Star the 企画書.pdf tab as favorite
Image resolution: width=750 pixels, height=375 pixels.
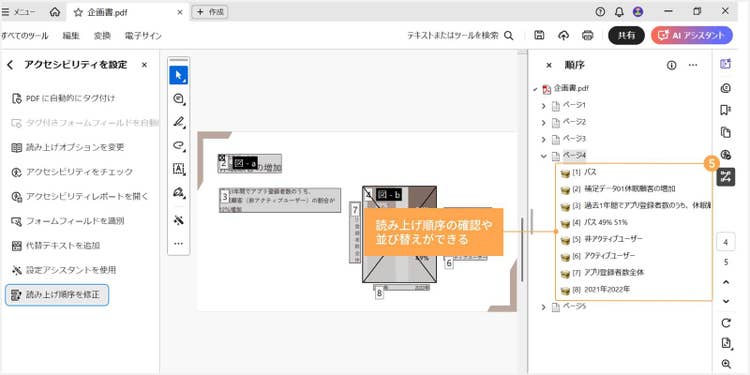78,12
